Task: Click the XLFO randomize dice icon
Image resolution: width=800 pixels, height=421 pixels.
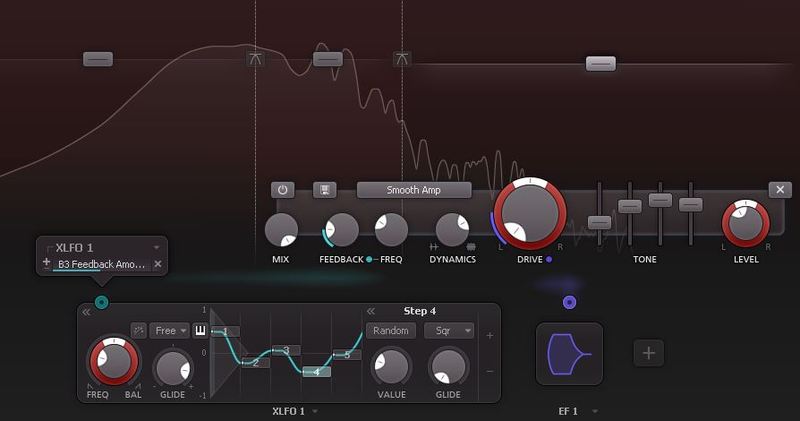Action: tap(138, 331)
